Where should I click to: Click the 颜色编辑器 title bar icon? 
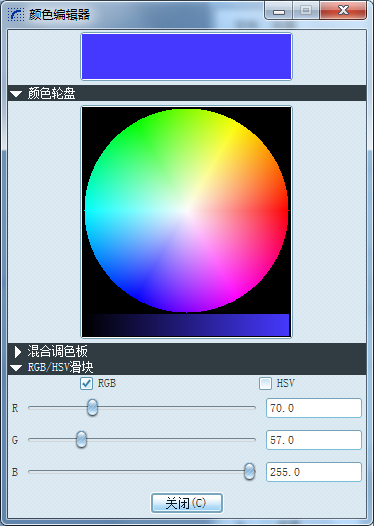click(16, 14)
